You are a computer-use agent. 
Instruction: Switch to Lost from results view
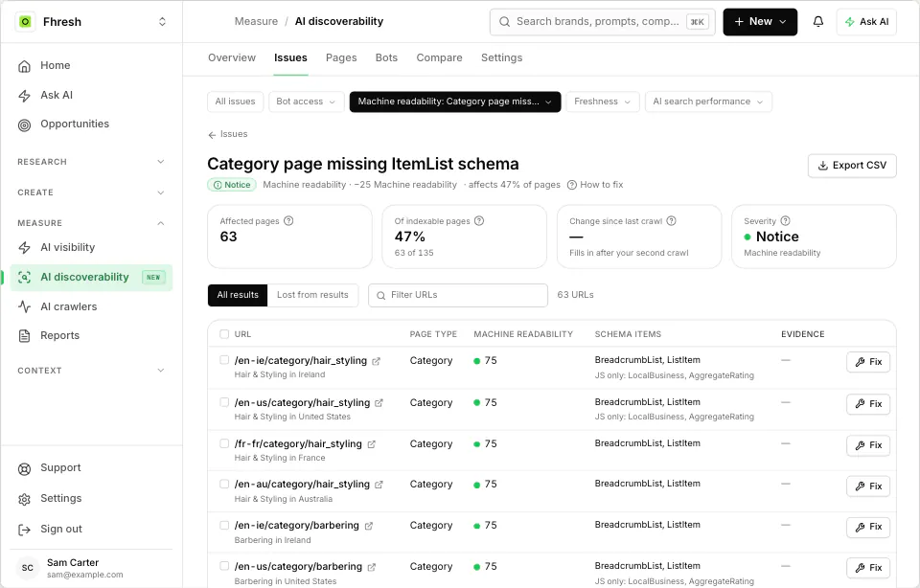coord(312,295)
